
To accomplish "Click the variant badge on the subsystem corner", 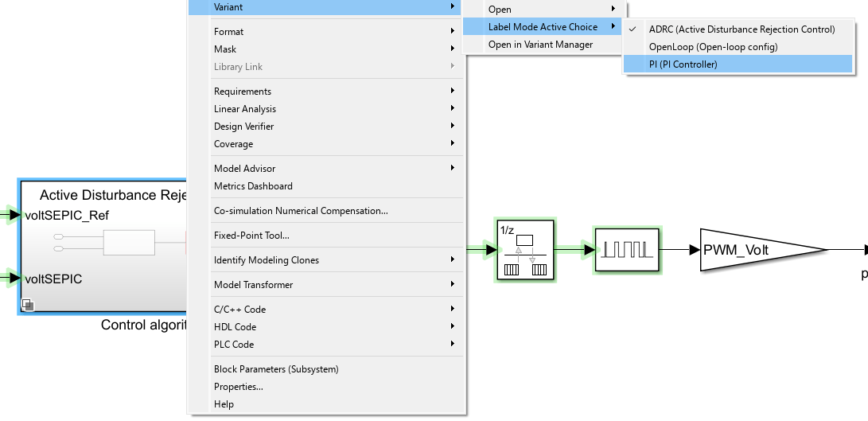I will click(x=26, y=304).
